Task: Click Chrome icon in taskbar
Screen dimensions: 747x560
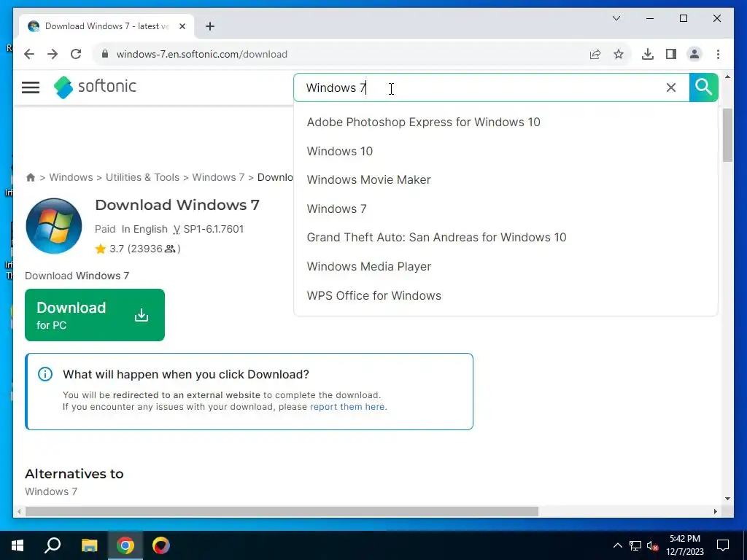Action: pos(125,545)
